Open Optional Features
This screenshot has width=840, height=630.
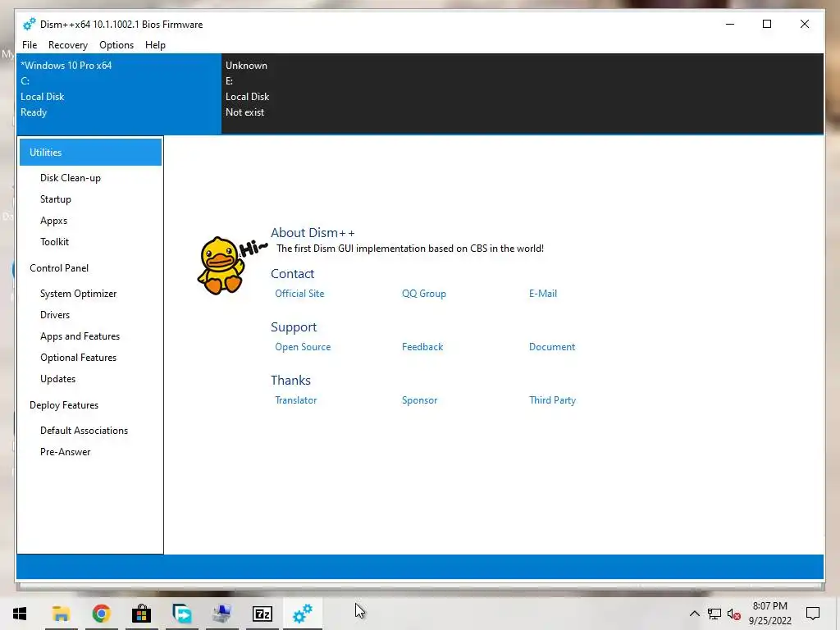click(78, 358)
